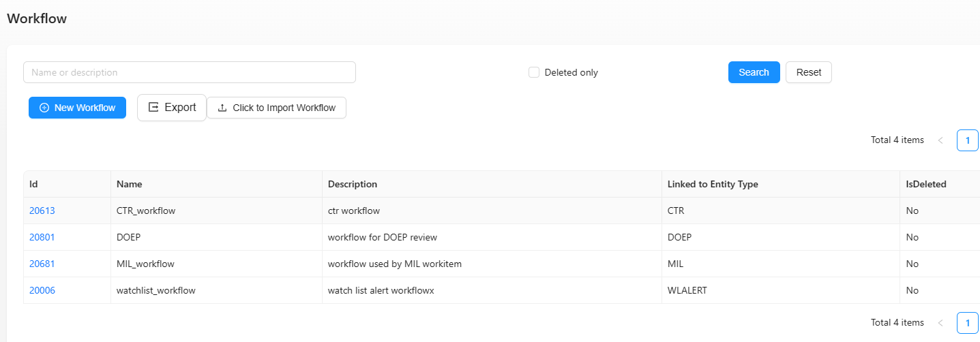The height and width of the screenshot is (342, 980).
Task: Tick the Deleted only checkbox
Action: coord(534,72)
